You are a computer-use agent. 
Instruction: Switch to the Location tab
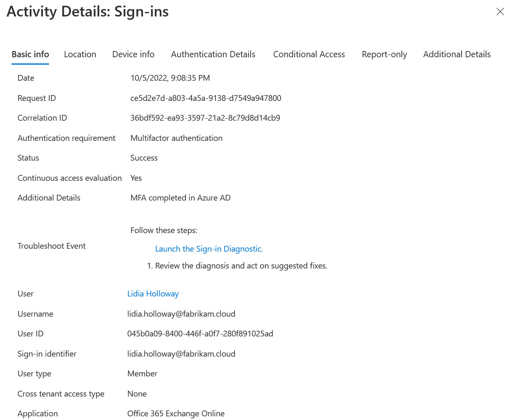[80, 54]
